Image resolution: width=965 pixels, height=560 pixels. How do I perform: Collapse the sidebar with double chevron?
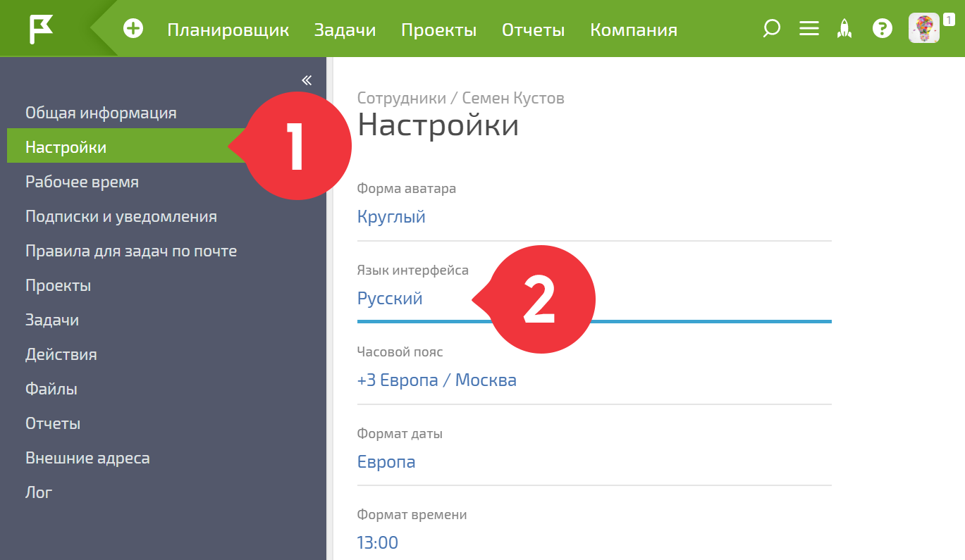pos(307,80)
